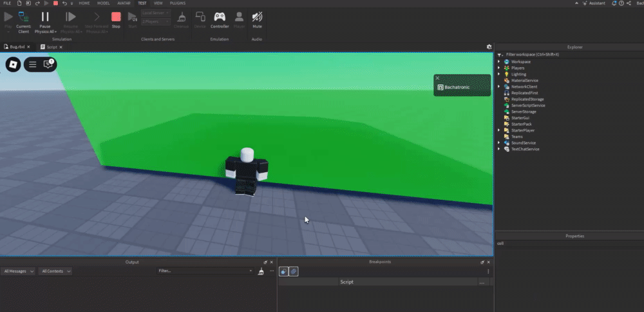Click the share icon in the title bar
This screenshot has height=312, width=644.
point(629,3)
